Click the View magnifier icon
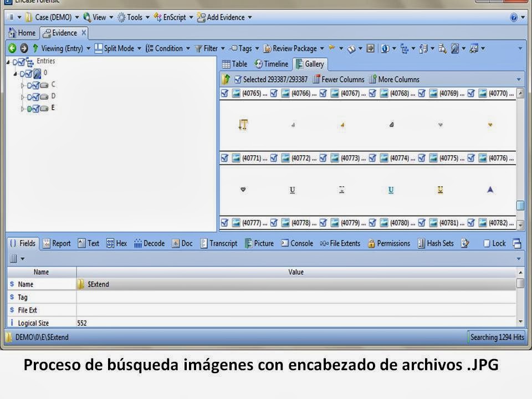This screenshot has width=532, height=399. coord(87,17)
